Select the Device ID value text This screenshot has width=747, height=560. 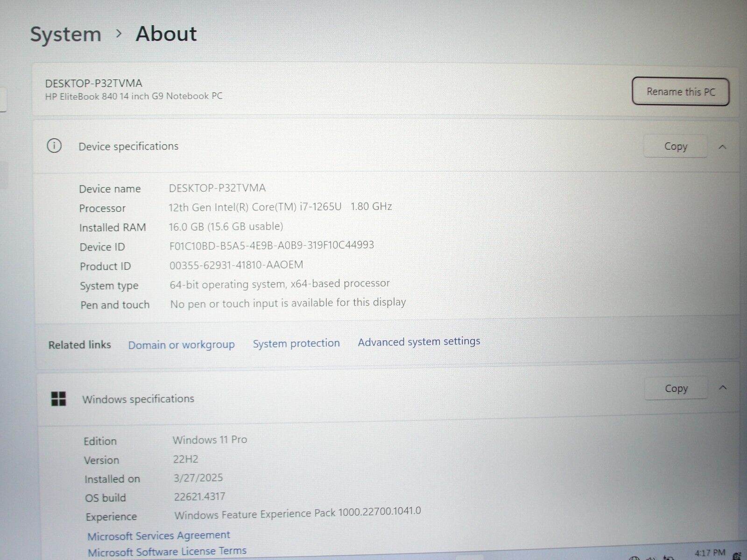[x=271, y=245]
